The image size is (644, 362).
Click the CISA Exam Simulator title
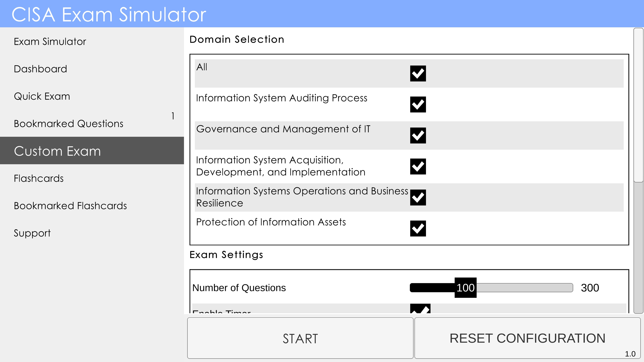109,14
